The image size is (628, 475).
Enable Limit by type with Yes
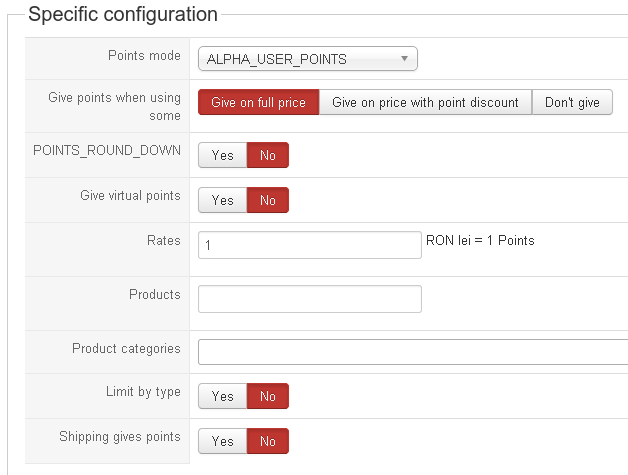pyautogui.click(x=222, y=396)
